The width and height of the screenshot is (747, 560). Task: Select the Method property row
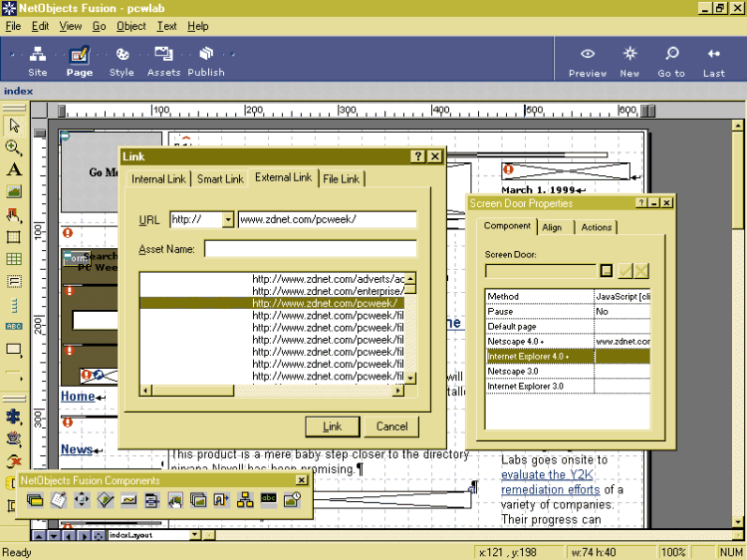[568, 297]
